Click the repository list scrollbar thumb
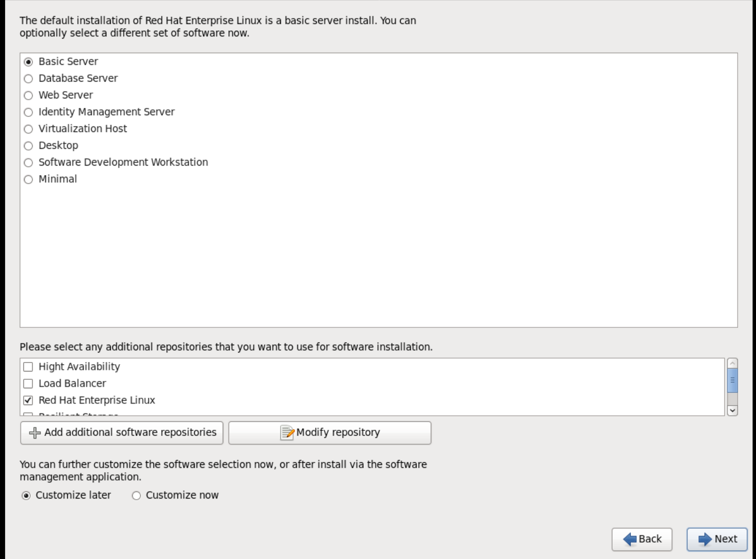 coord(732,381)
